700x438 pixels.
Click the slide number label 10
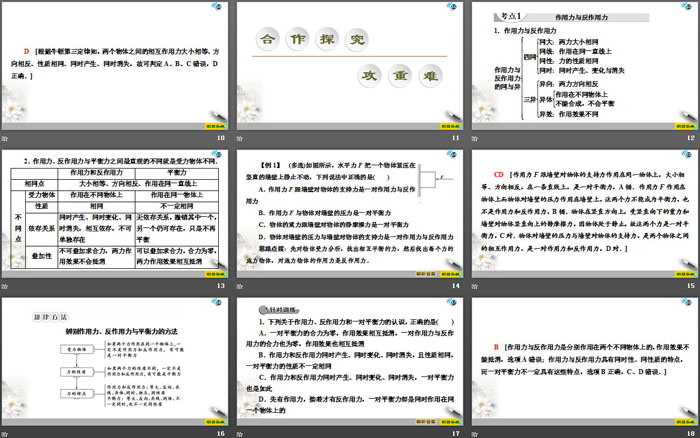click(x=221, y=138)
